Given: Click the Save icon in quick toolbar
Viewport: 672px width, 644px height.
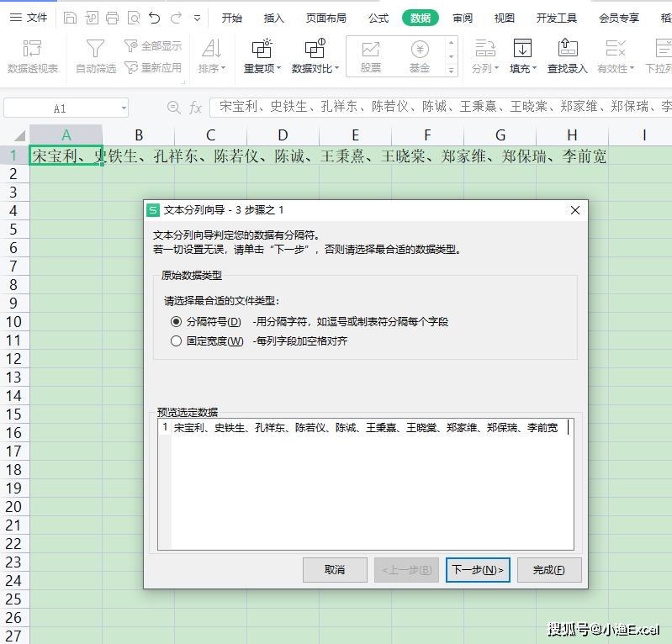Looking at the screenshot, I should pyautogui.click(x=70, y=18).
